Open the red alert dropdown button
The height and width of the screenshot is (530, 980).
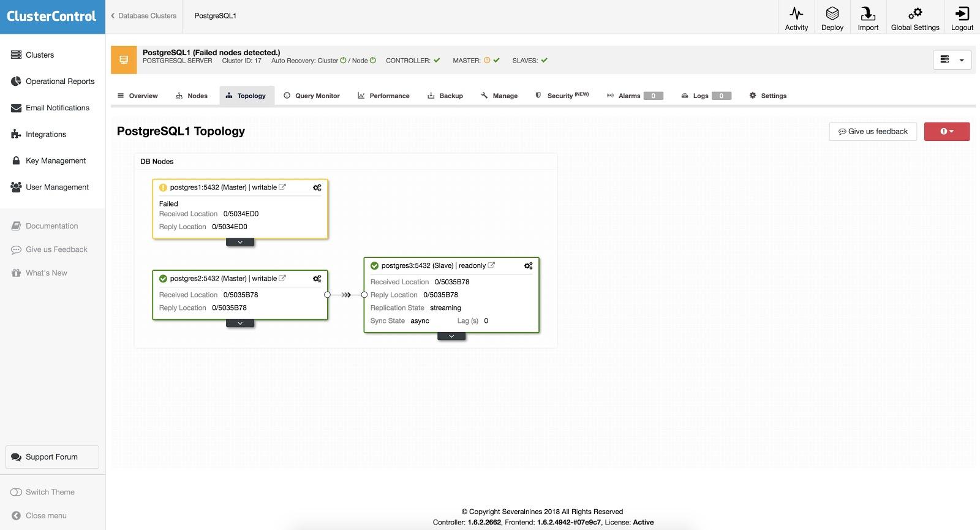(947, 132)
